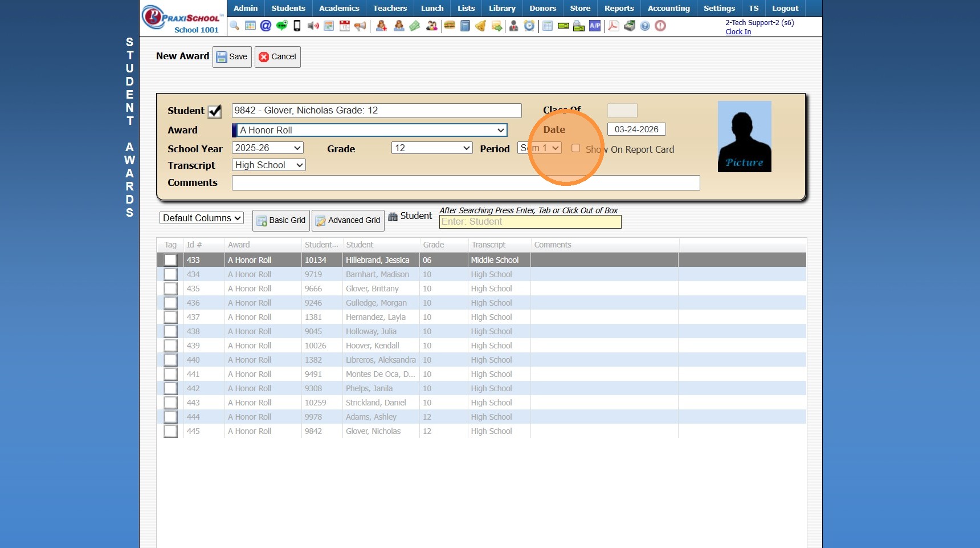Click the golden bell icon
Image resolution: width=980 pixels, height=548 pixels.
pos(480,26)
